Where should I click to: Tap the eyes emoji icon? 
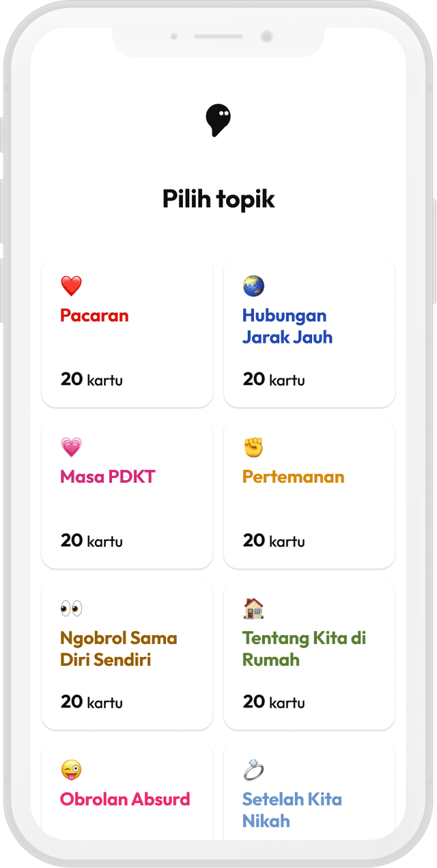71,608
